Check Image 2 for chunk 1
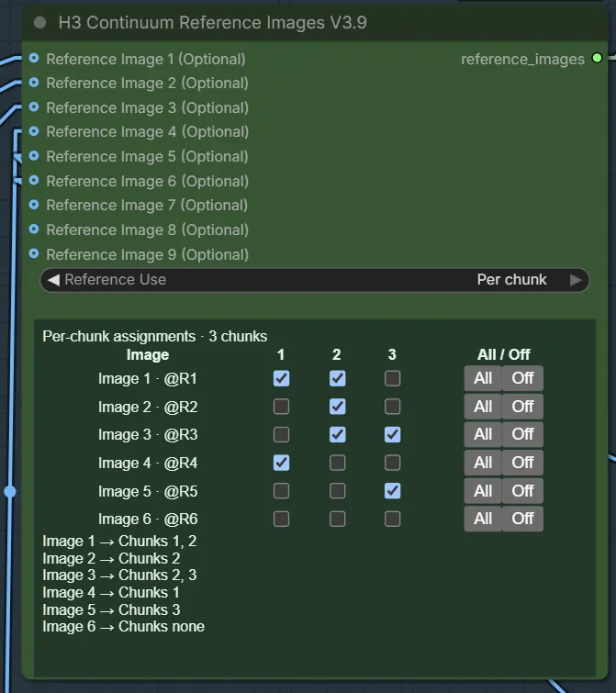 coord(282,407)
